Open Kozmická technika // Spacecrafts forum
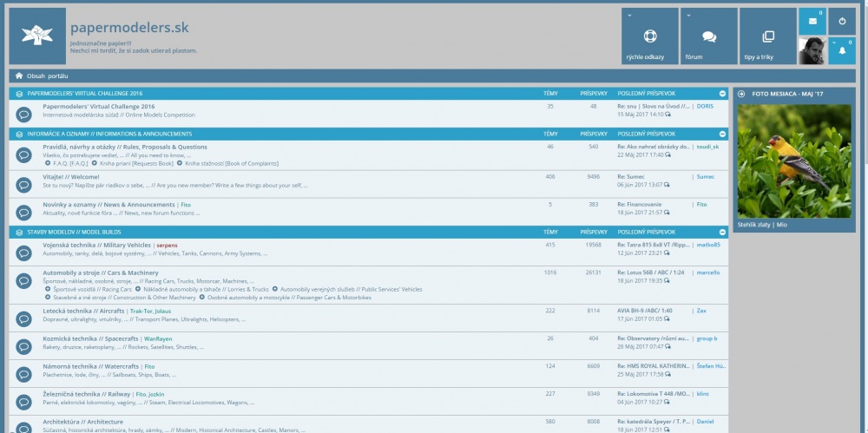868x433 pixels. tap(90, 338)
